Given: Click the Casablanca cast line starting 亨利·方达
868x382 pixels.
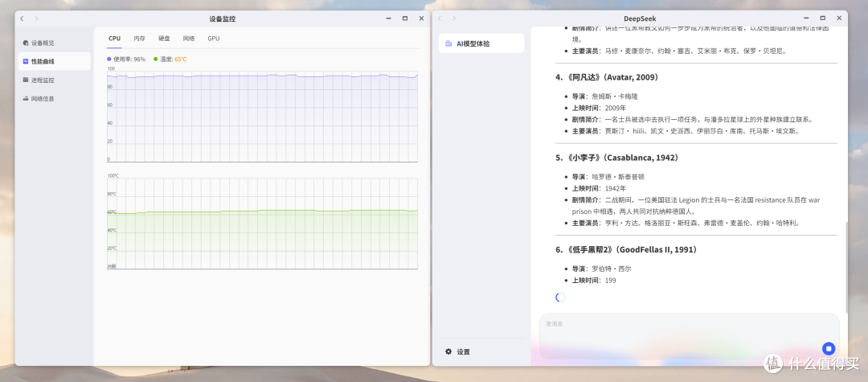Looking at the screenshot, I should [686, 223].
